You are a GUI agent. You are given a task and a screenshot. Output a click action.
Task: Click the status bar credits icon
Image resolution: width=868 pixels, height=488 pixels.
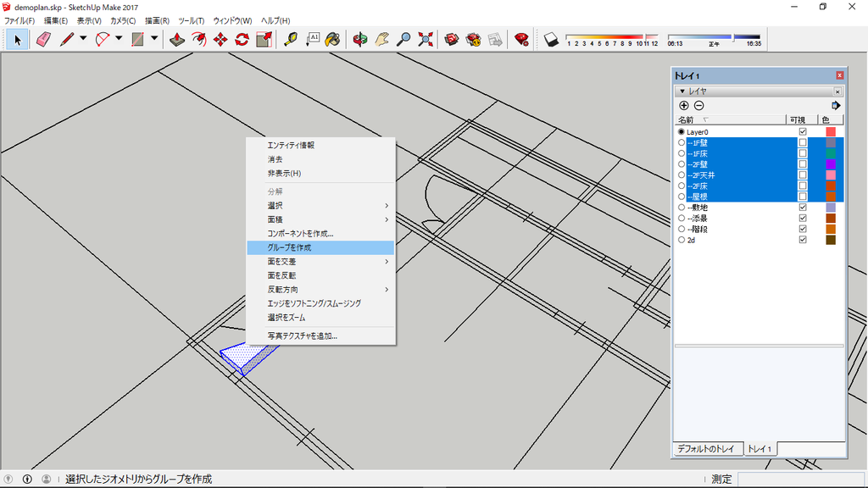(x=27, y=480)
